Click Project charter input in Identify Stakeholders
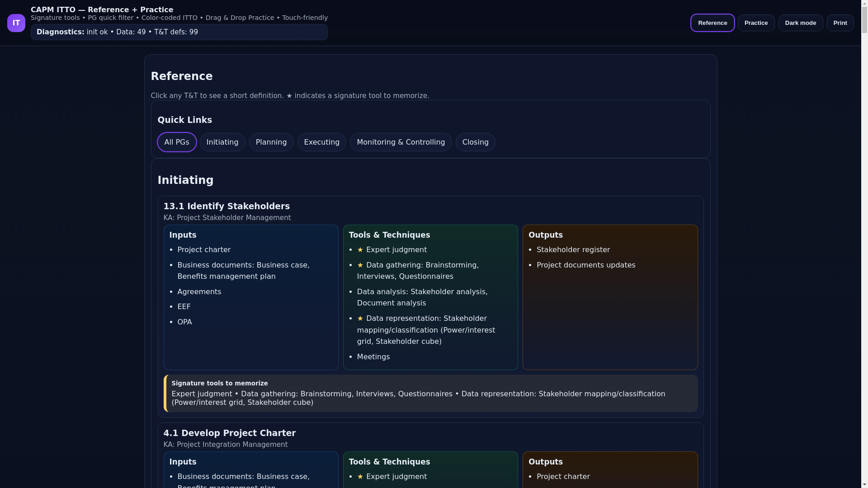868x488 pixels. 204,250
